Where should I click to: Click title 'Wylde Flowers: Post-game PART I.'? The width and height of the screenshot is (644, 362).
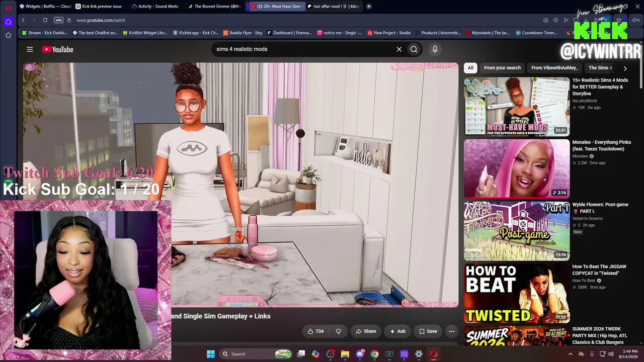click(600, 208)
